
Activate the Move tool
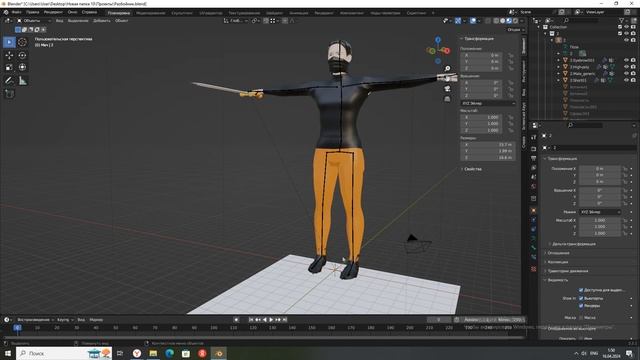point(9,56)
